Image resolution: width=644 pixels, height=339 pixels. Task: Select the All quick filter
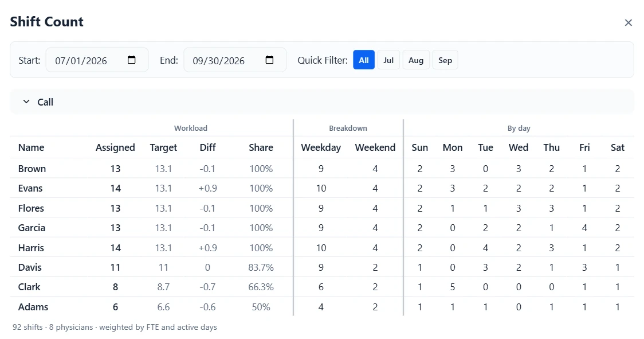tap(364, 60)
